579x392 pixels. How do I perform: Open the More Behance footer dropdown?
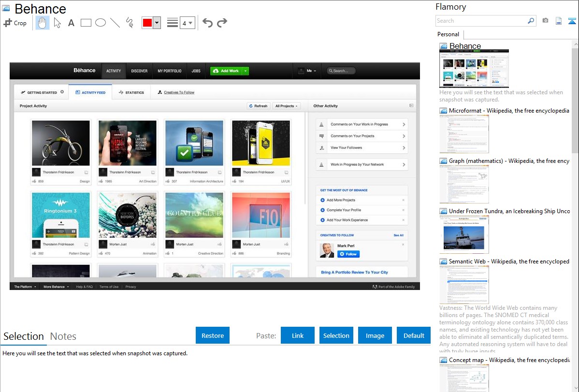coord(56,287)
